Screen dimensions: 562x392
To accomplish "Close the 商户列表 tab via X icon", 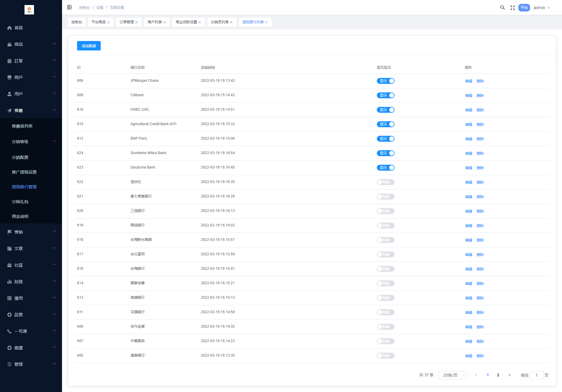I will coord(164,22).
